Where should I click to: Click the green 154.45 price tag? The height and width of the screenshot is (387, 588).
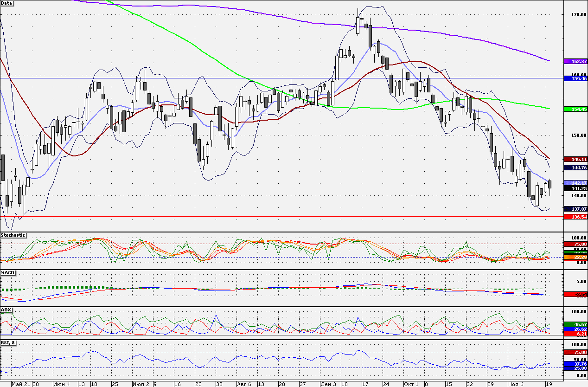[575, 109]
